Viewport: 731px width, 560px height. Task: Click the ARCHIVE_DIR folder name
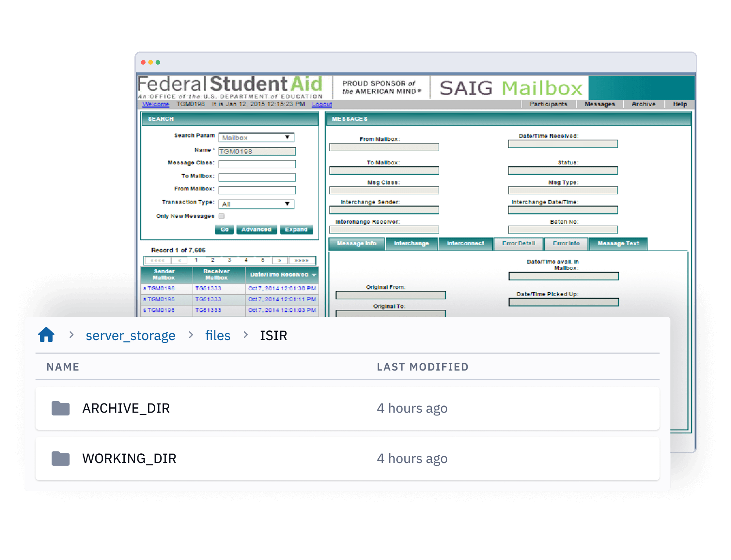(x=126, y=408)
